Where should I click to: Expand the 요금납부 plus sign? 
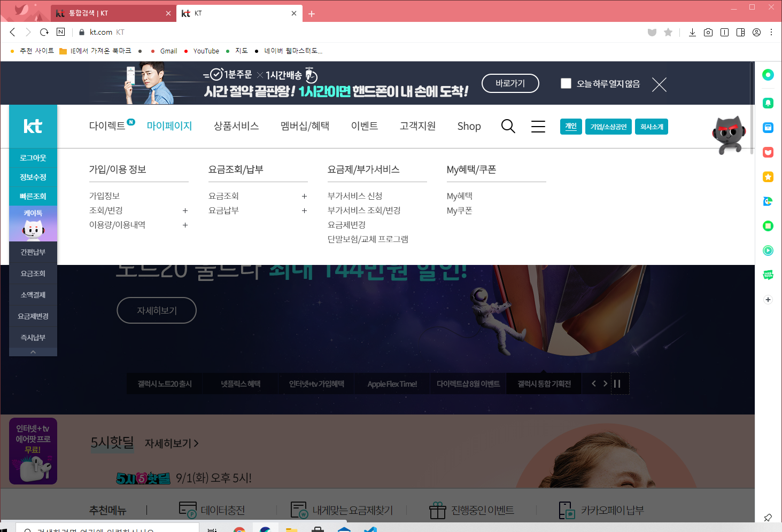(304, 210)
